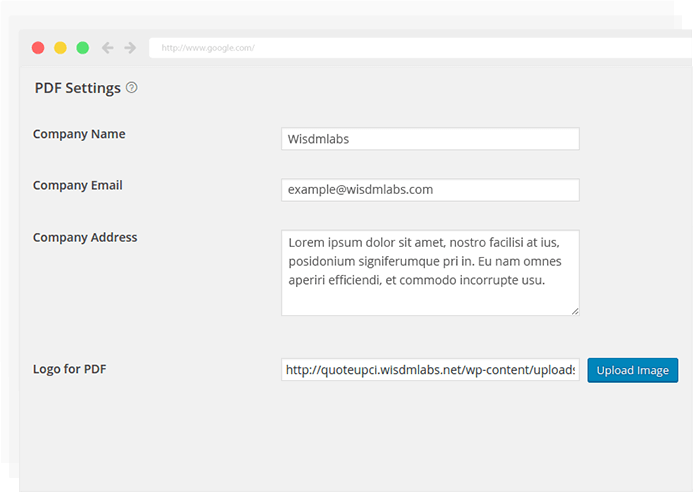The height and width of the screenshot is (492, 693).
Task: Click the PDF Settings heading
Action: (x=77, y=88)
